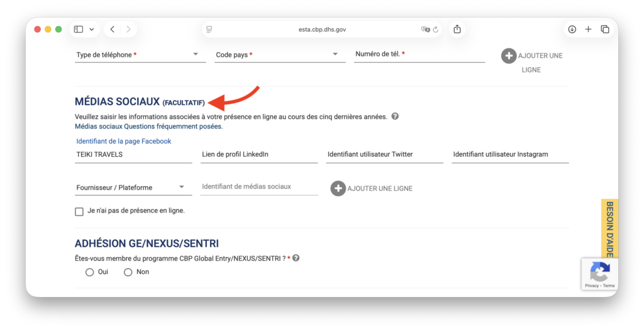The width and height of the screenshot is (644, 331).
Task: Click the 'Identifiant utilisateur Instagram' field
Action: point(510,155)
